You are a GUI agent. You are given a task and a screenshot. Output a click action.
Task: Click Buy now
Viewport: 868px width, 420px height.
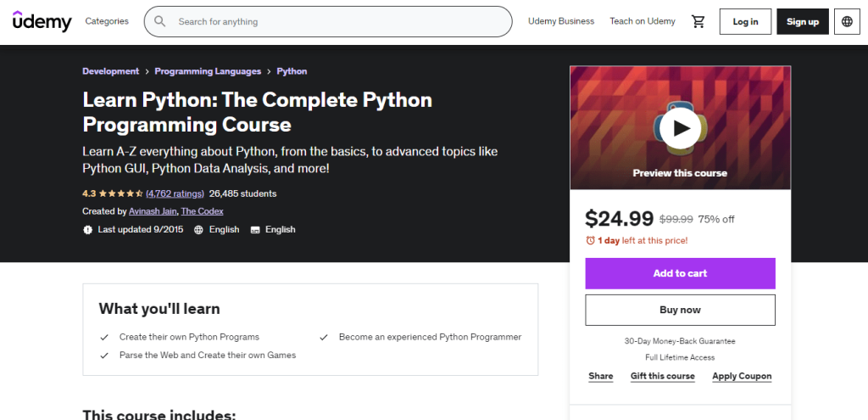[x=680, y=310]
